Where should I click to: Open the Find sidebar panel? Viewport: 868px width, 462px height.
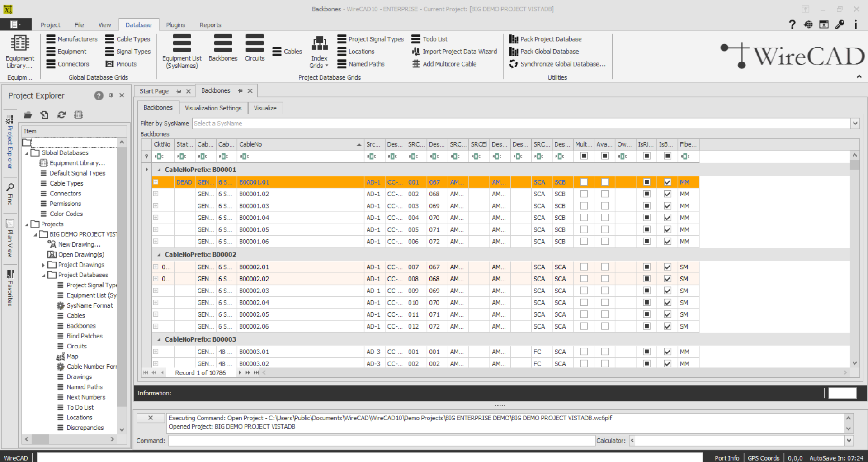[10, 194]
